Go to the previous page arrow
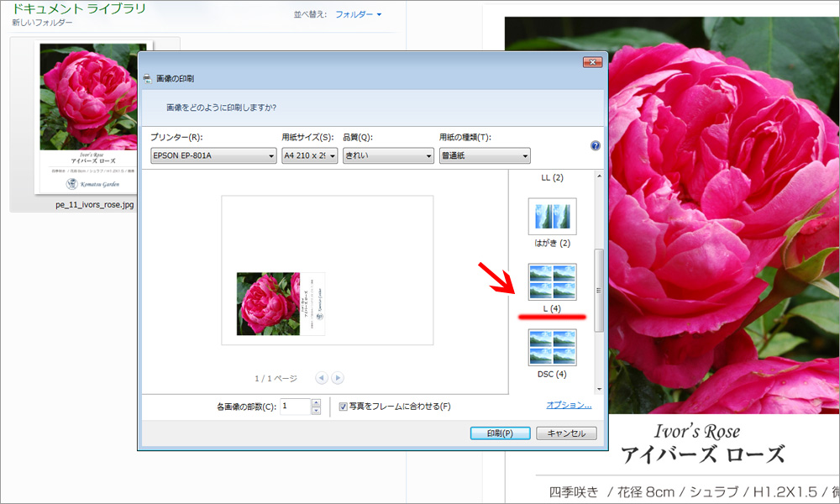Screen dimensions: 840x504 (x=322, y=378)
